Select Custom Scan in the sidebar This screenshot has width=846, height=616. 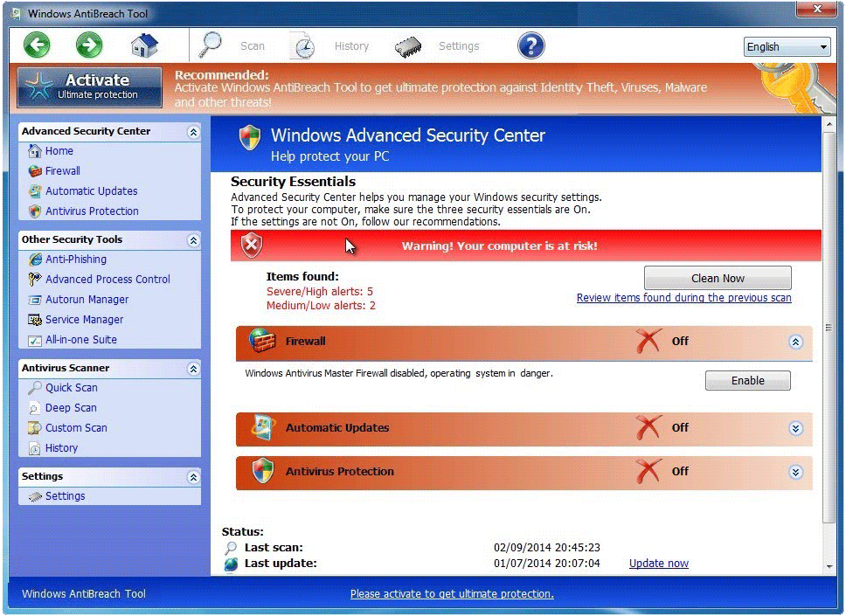76,428
